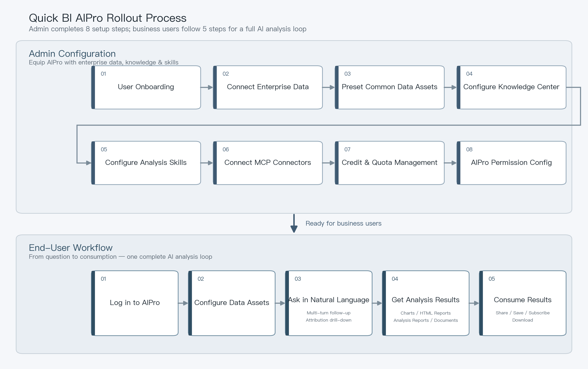This screenshot has height=369, width=588.
Task: Open the "Configure Analysis Skills" step
Action: pos(146,163)
